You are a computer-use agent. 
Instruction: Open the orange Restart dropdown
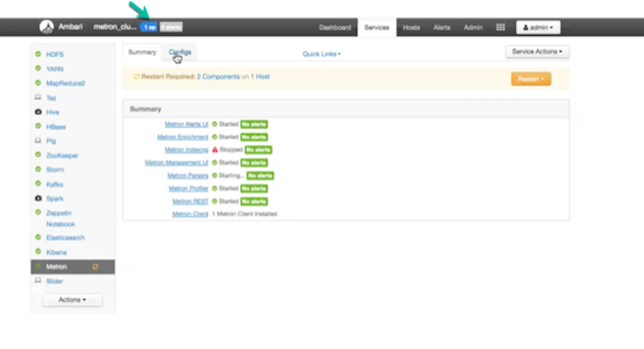coord(531,79)
